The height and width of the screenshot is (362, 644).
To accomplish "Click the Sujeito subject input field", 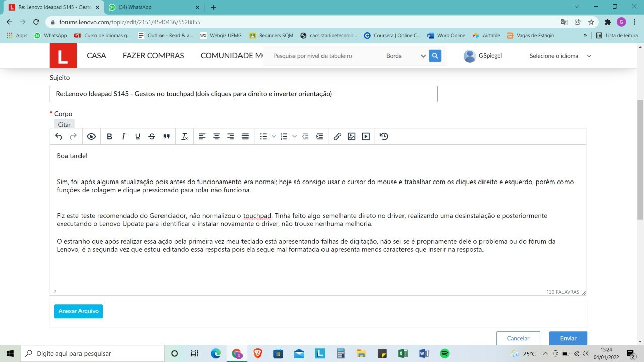I will tap(243, 94).
